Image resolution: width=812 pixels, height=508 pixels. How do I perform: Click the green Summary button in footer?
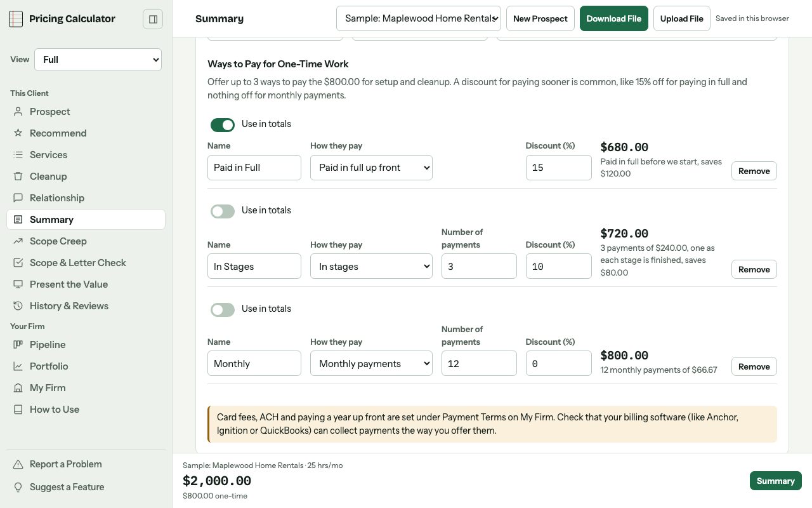coord(776,481)
